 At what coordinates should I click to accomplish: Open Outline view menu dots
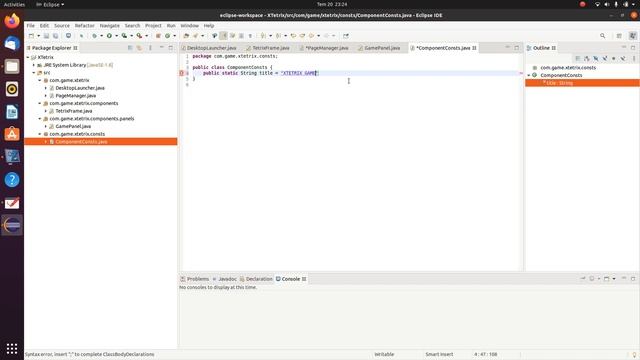634,58
